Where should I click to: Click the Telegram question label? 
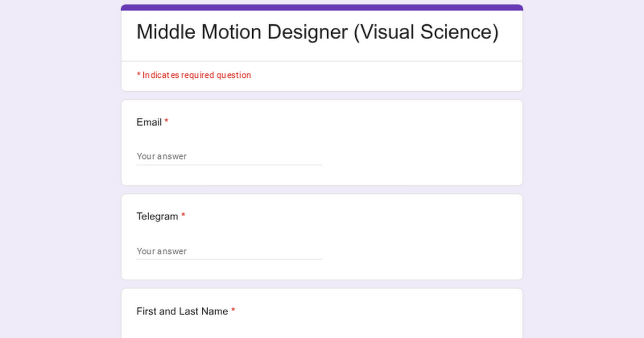[x=157, y=217]
